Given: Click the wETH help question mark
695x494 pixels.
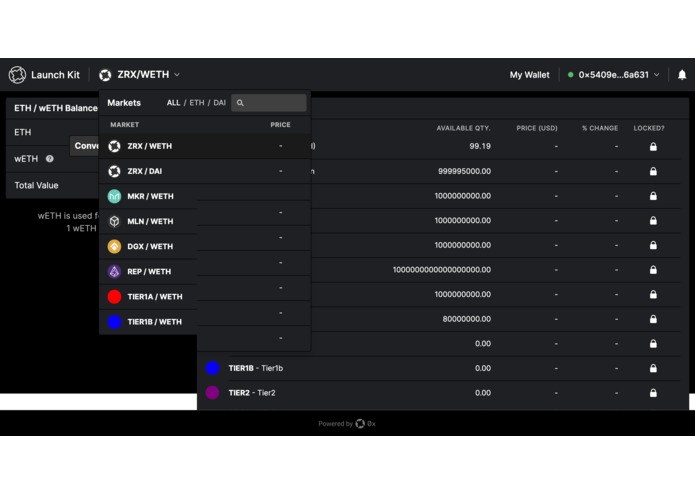Looking at the screenshot, I should pos(50,159).
